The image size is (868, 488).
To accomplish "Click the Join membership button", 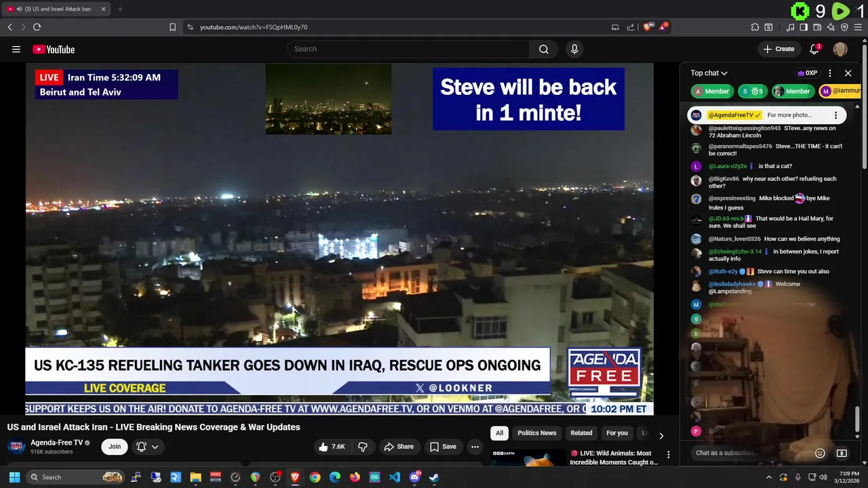I will tap(115, 447).
